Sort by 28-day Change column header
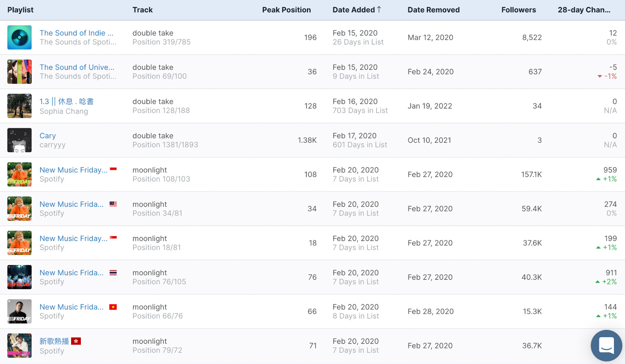Image resolution: width=625 pixels, height=364 pixels. point(584,10)
